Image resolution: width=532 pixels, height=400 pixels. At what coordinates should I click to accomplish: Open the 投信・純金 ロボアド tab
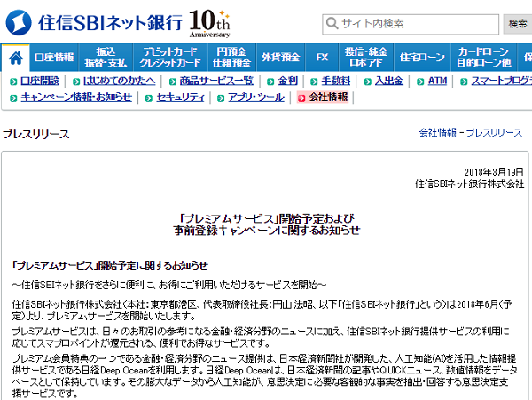tap(366, 58)
